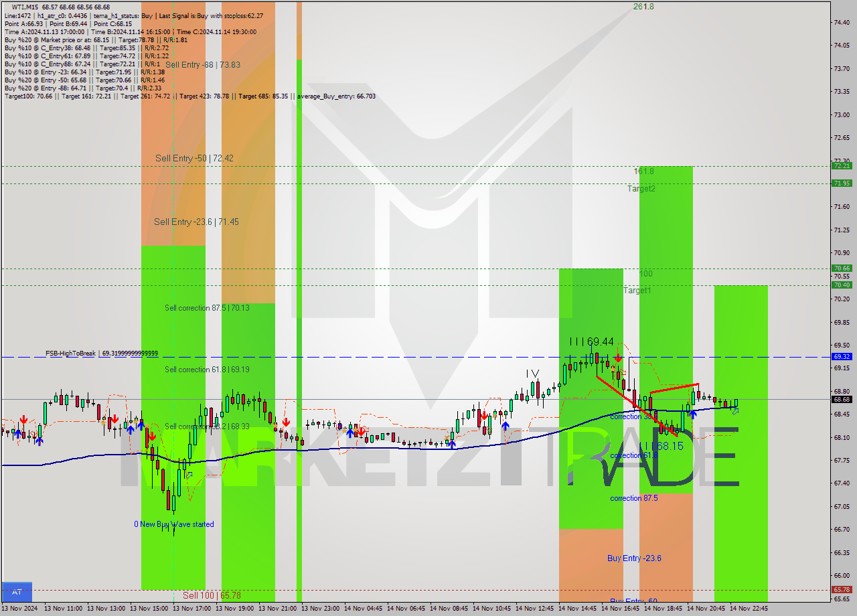Click the 74.40 price scale value
Image resolution: width=857 pixels, height=616 pixels.
coord(842,23)
